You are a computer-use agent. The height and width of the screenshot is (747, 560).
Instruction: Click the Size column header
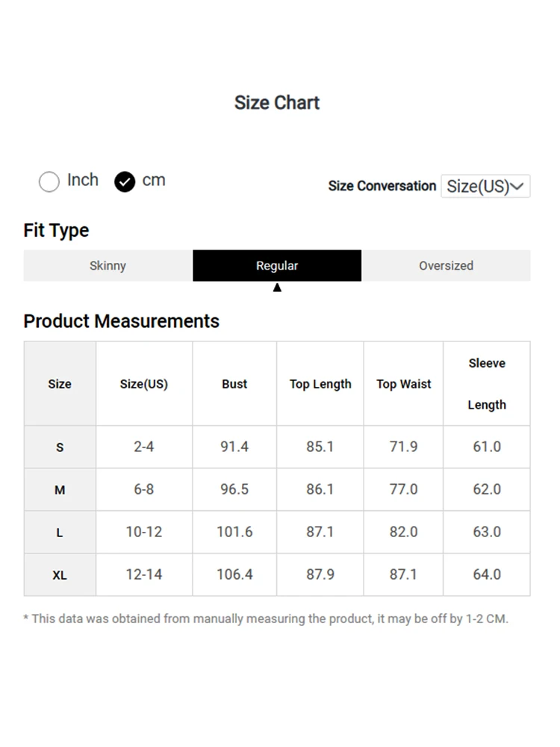(x=60, y=384)
